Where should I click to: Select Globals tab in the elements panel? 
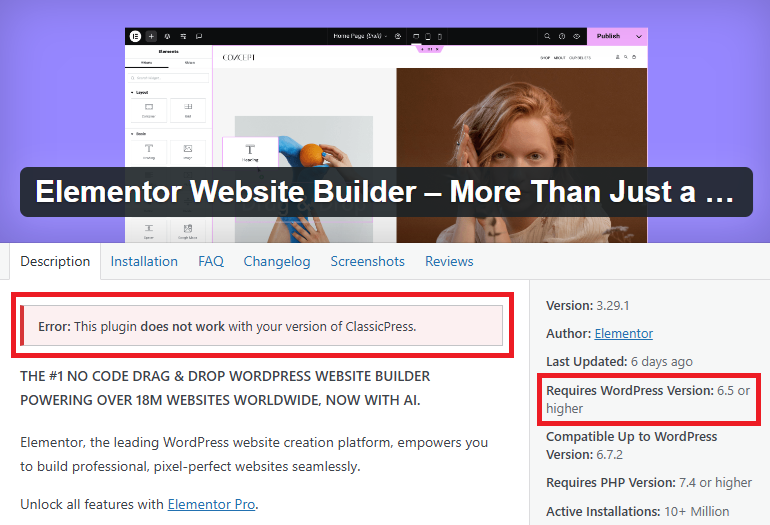pyautogui.click(x=190, y=63)
